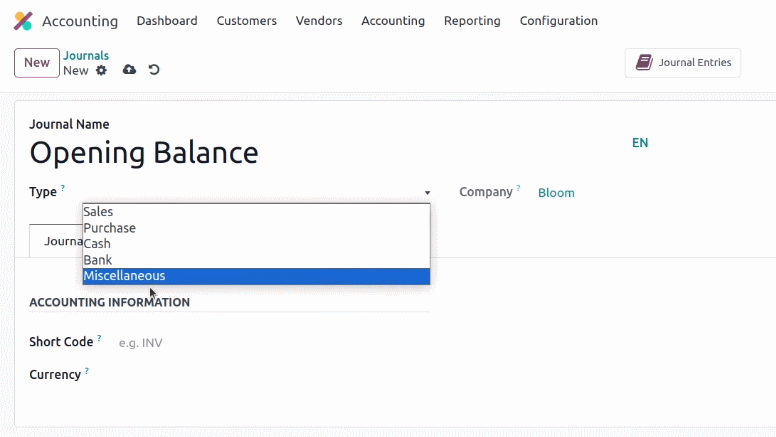Click the Currency help question mark

pos(87,371)
